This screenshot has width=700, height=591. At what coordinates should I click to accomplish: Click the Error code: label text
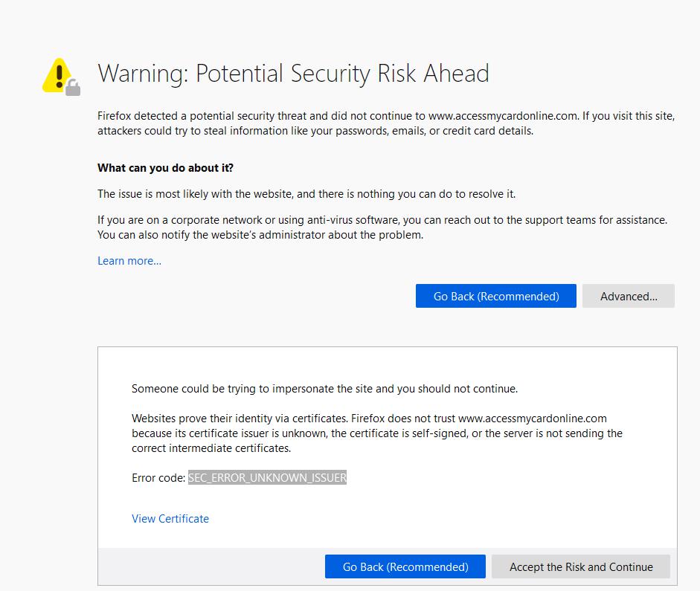coord(158,478)
